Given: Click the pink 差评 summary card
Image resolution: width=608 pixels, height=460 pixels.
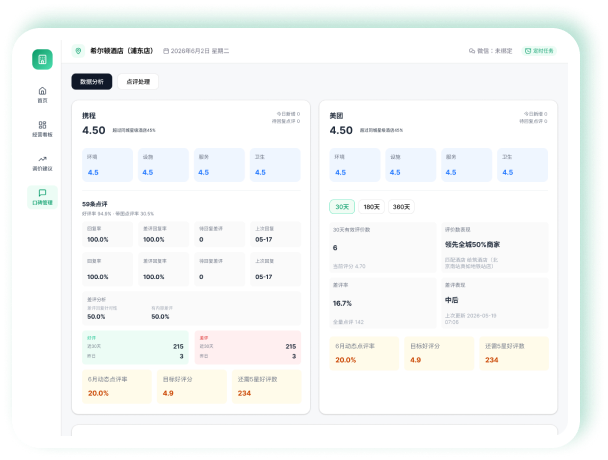Looking at the screenshot, I should pos(248,348).
